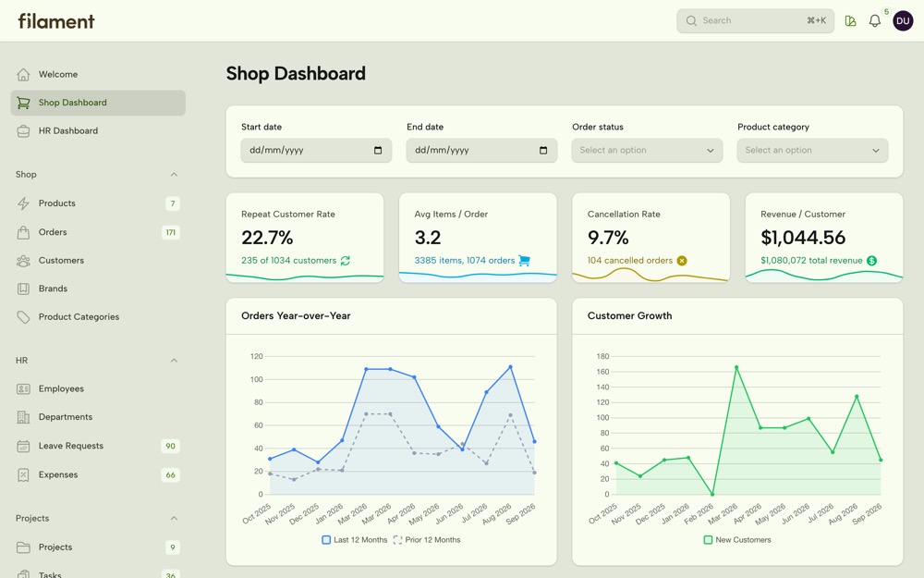
Task: Collapse the Shop sidebar group
Action: click(174, 175)
